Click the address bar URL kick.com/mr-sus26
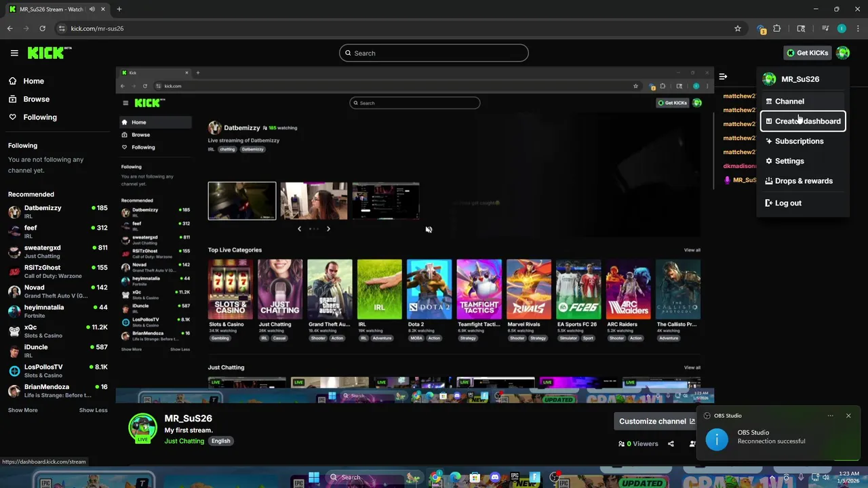 97,28
